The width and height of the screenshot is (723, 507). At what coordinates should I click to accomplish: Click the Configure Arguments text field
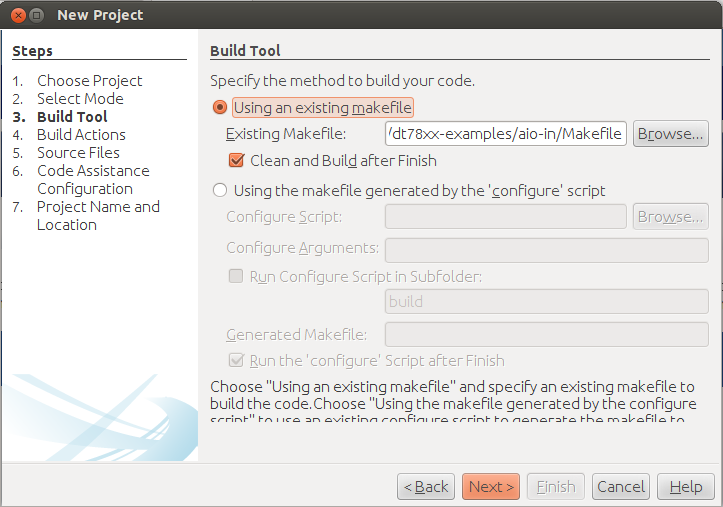point(546,248)
